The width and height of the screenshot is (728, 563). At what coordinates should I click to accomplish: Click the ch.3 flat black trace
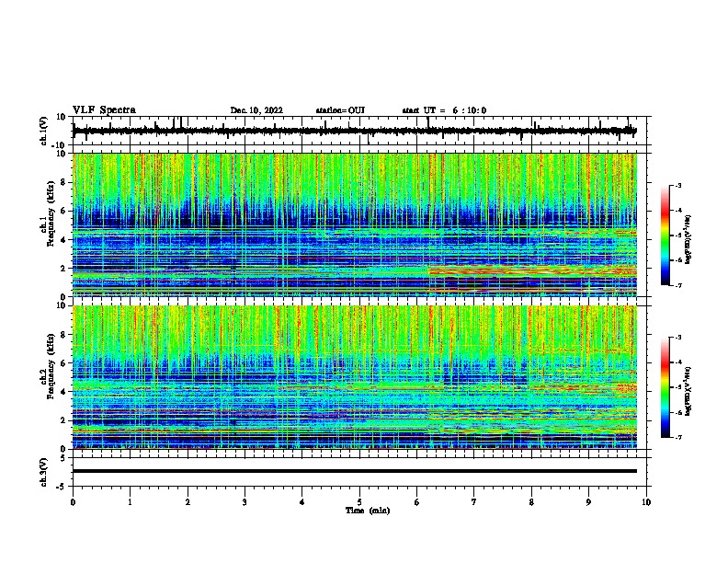coord(355,471)
